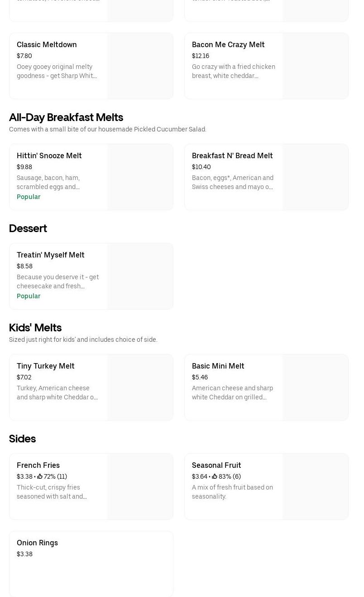Click the All-Day Breakfast Melts section heading
Viewport: 364px width, 597px height.
[66, 117]
